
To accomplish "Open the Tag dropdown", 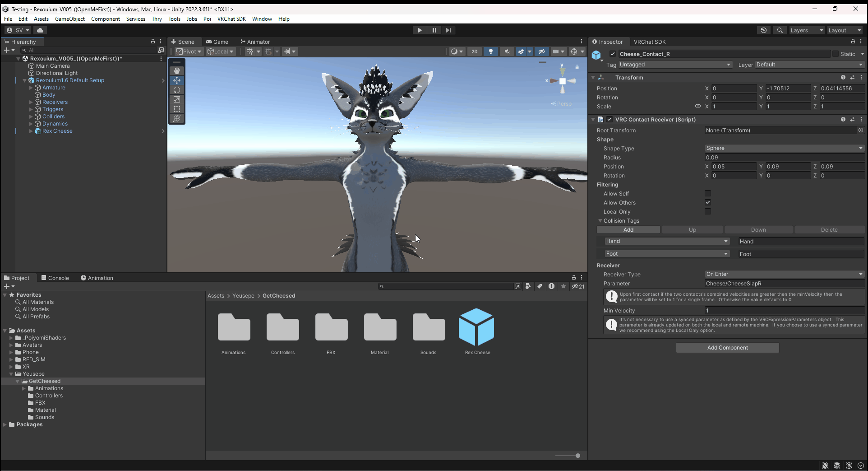I will point(675,65).
